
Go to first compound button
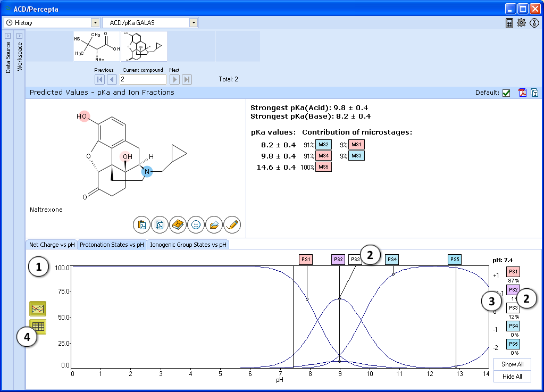point(99,79)
